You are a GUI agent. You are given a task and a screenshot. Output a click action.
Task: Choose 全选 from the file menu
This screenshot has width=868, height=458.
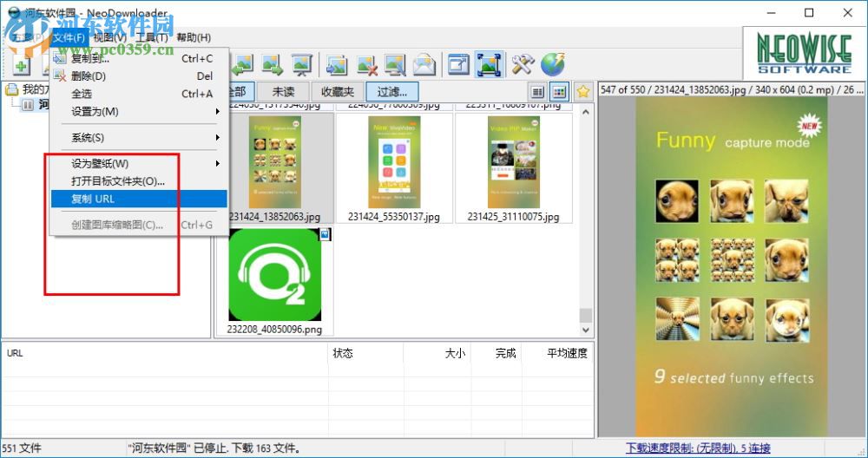click(139, 94)
